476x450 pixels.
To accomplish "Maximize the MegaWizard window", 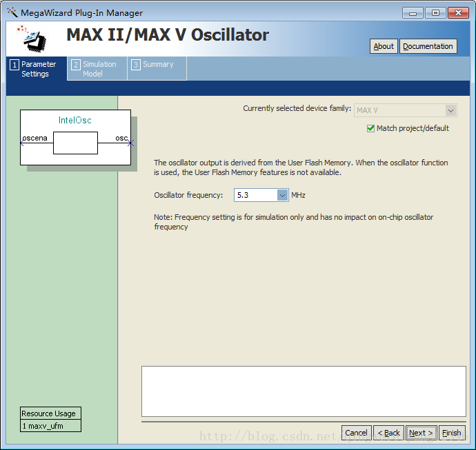I will (x=435, y=13).
